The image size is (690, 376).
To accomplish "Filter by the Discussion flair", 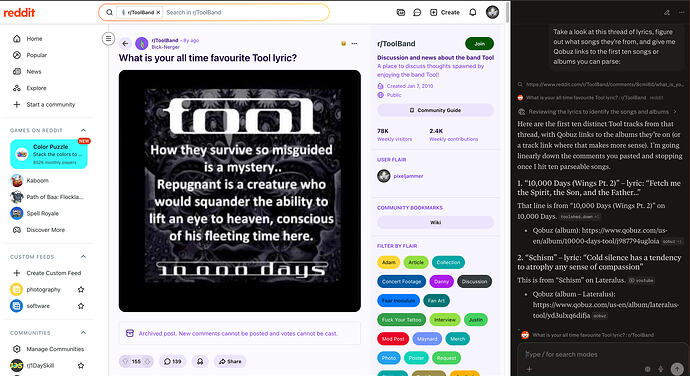I will [474, 281].
